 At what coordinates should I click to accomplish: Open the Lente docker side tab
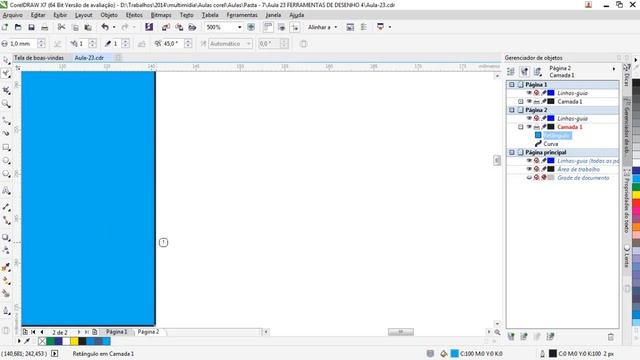click(627, 257)
